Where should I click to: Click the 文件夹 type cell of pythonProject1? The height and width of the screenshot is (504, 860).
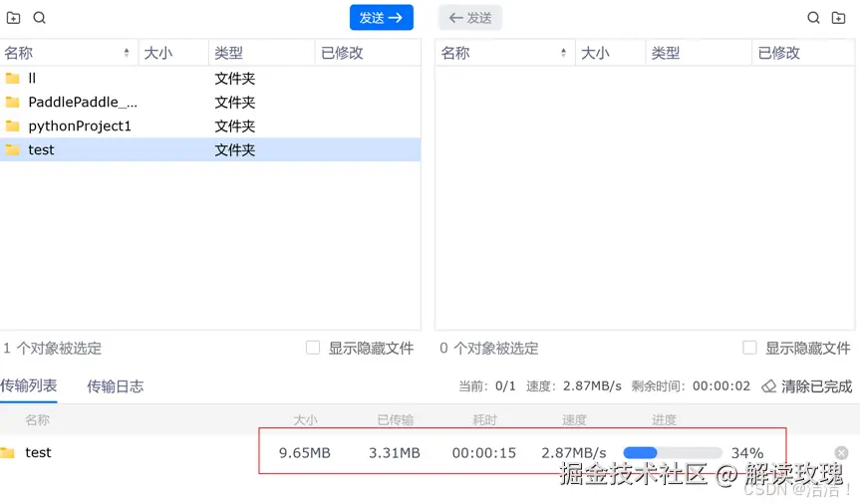tap(235, 126)
